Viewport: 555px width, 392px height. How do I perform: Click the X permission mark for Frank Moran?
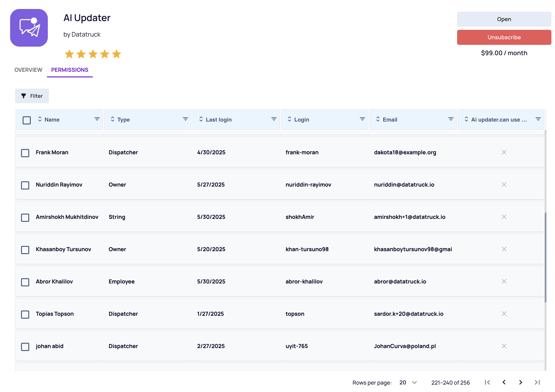tap(504, 152)
